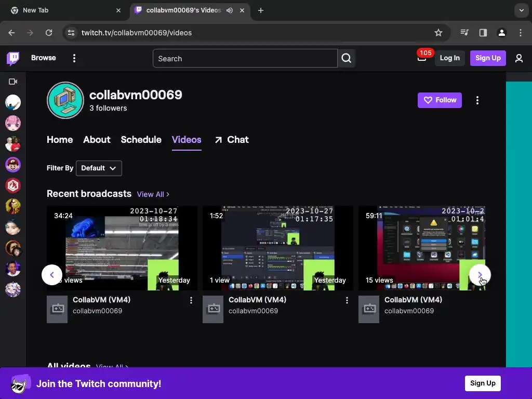Expand the Filter By Default dropdown
The height and width of the screenshot is (399, 532).
pyautogui.click(x=99, y=168)
